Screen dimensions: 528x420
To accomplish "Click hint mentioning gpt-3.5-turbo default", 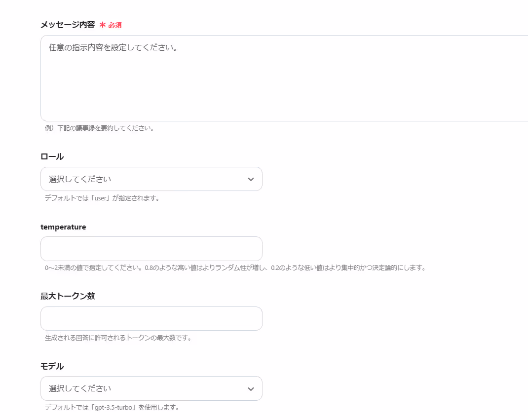I will 112,408.
